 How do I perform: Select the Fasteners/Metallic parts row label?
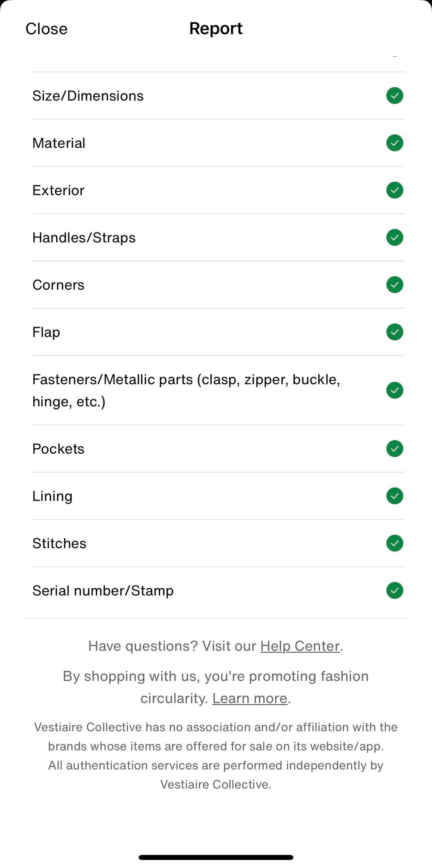click(x=186, y=390)
